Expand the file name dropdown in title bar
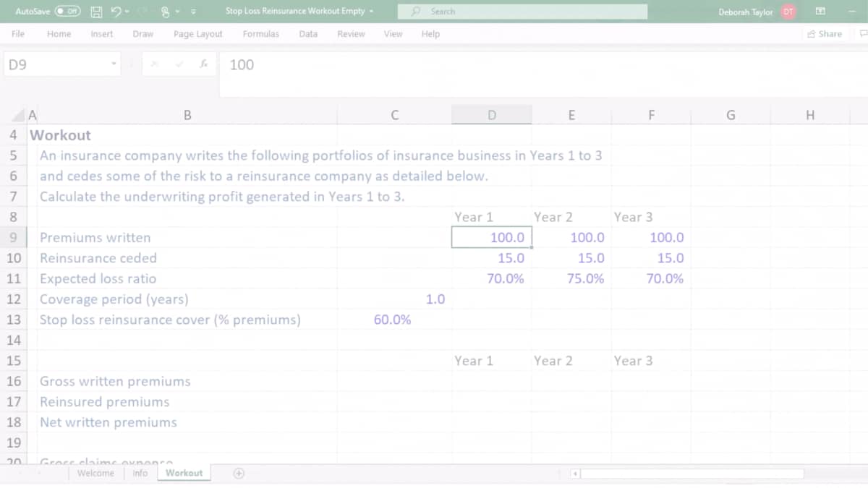868x488 pixels. pos(372,12)
